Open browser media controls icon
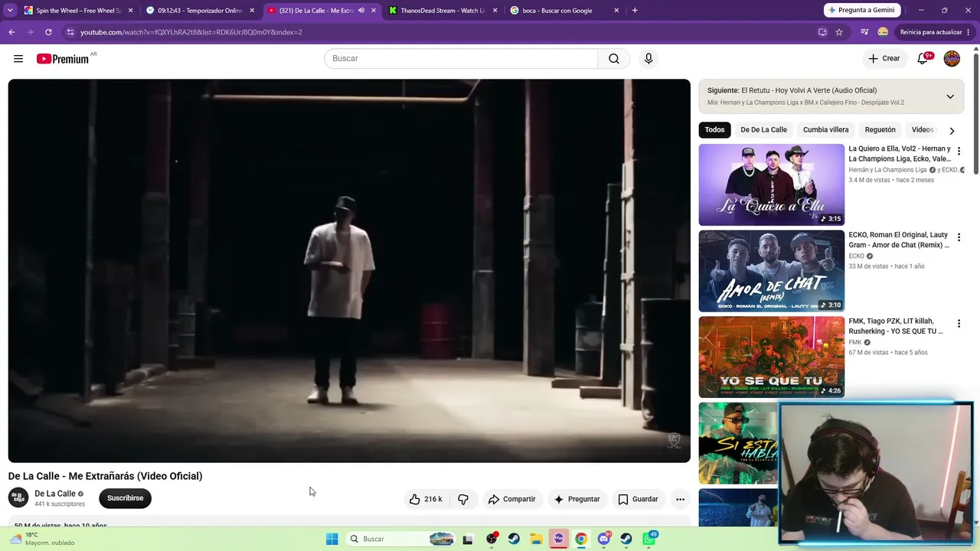Viewport: 980px width, 551px height. (864, 32)
